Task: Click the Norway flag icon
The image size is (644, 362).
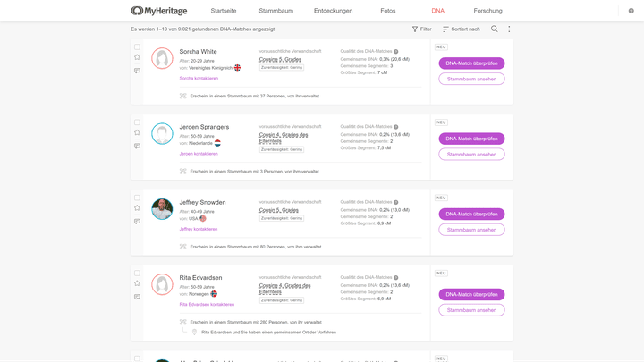Action: pyautogui.click(x=214, y=294)
